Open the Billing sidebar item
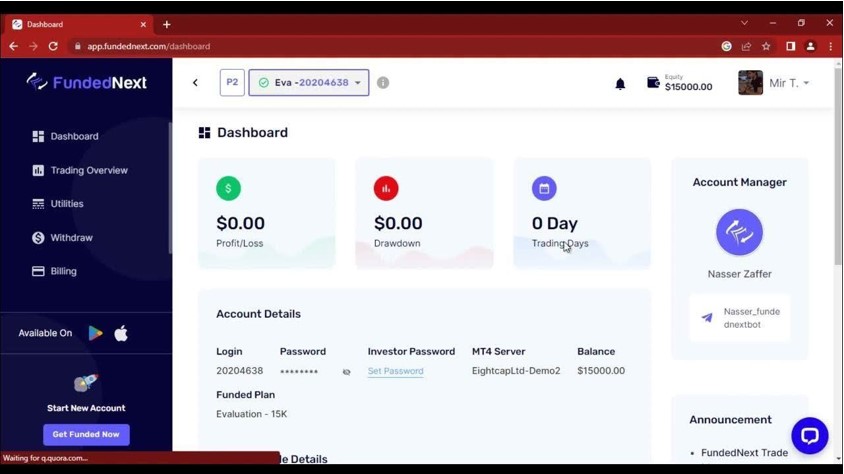 [x=63, y=271]
